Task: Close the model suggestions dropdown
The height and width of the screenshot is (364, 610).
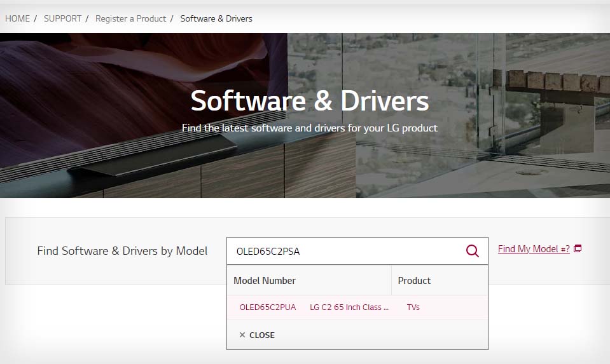Action: click(257, 335)
